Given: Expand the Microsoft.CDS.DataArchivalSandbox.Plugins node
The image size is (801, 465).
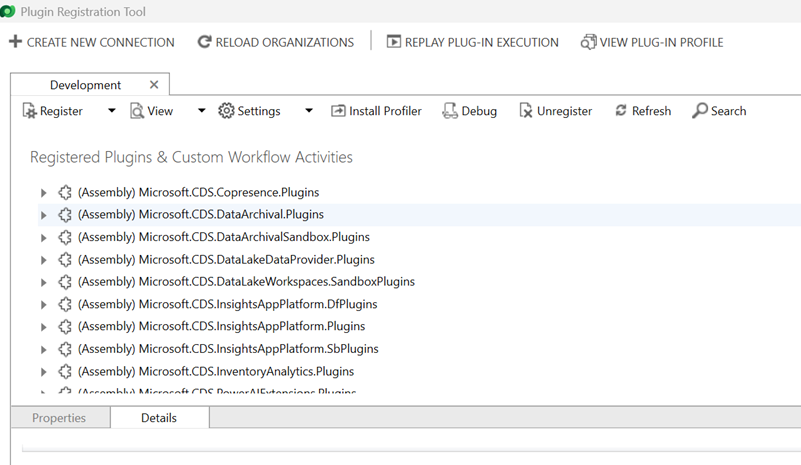Looking at the screenshot, I should point(43,238).
